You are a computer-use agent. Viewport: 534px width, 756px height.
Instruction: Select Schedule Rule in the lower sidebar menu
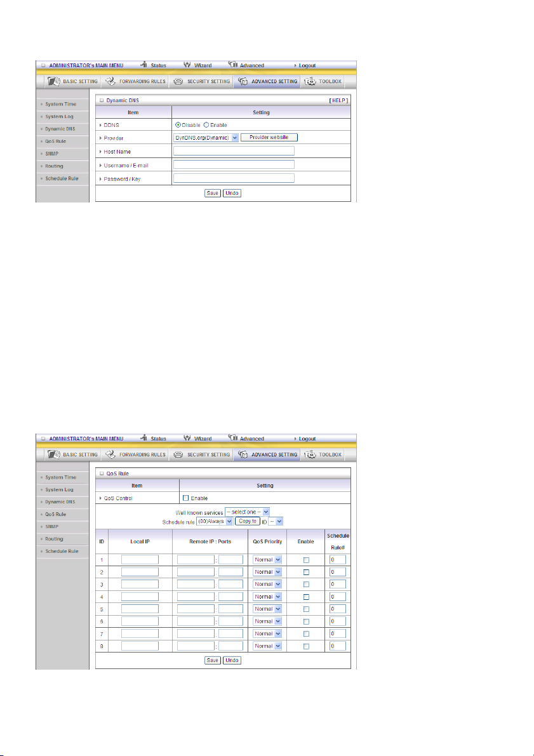point(62,551)
